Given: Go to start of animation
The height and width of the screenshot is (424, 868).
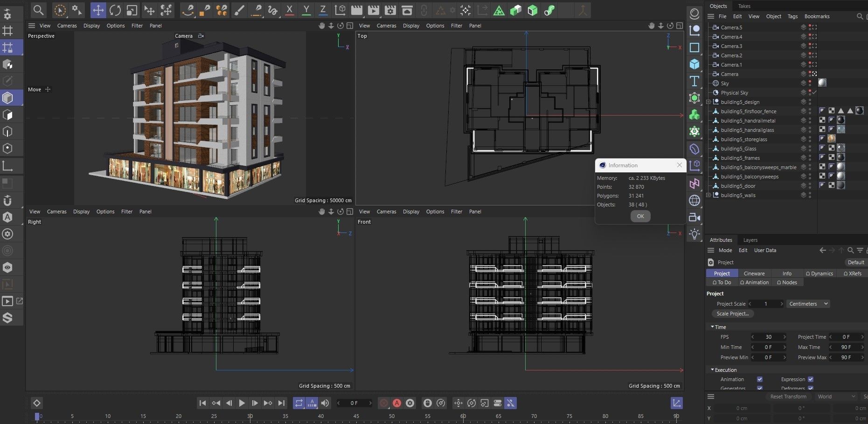Looking at the screenshot, I should click(202, 403).
